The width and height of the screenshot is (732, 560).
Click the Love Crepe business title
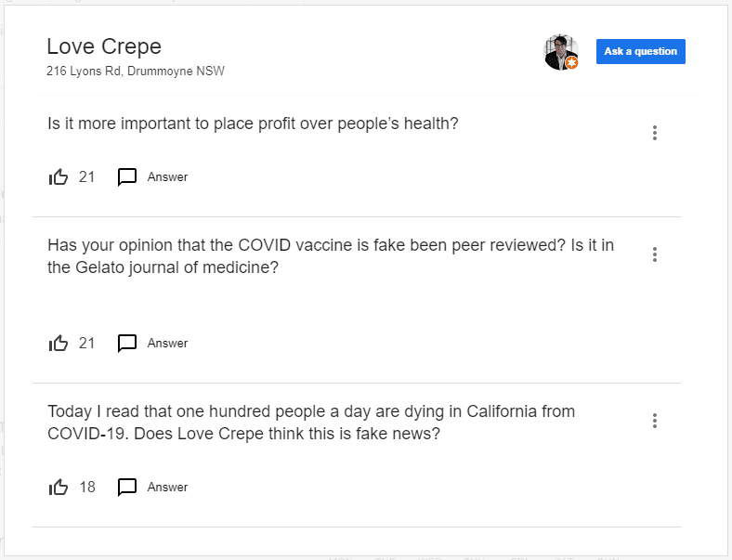[104, 46]
